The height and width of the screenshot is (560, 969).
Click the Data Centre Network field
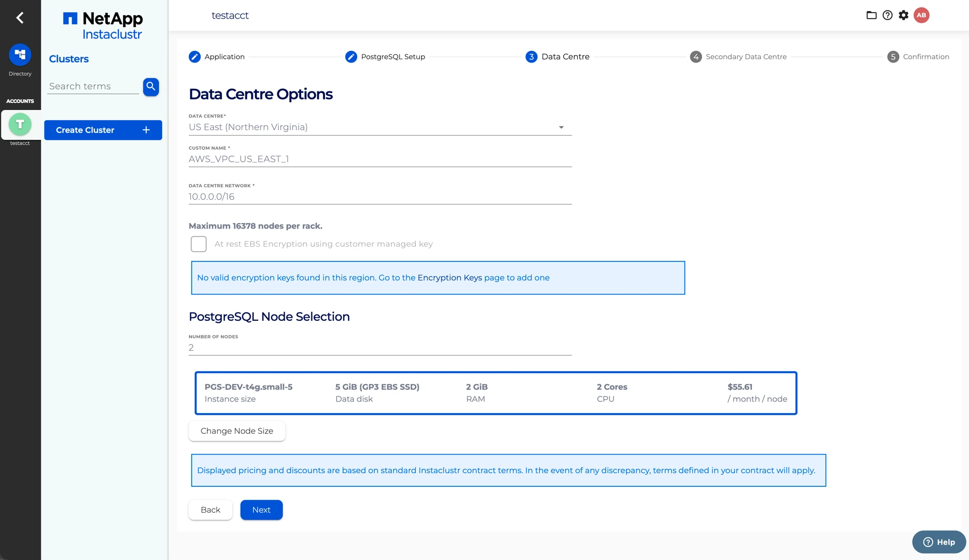tap(380, 197)
